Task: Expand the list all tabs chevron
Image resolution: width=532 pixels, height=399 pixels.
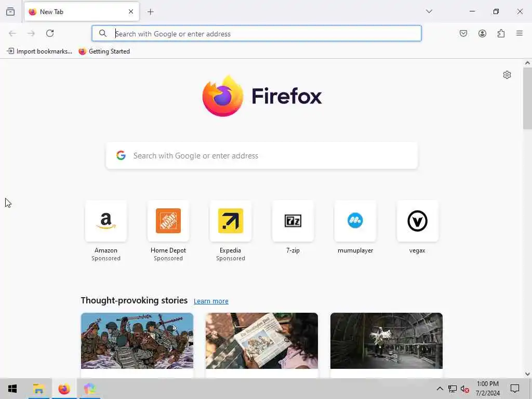Action: click(x=429, y=11)
